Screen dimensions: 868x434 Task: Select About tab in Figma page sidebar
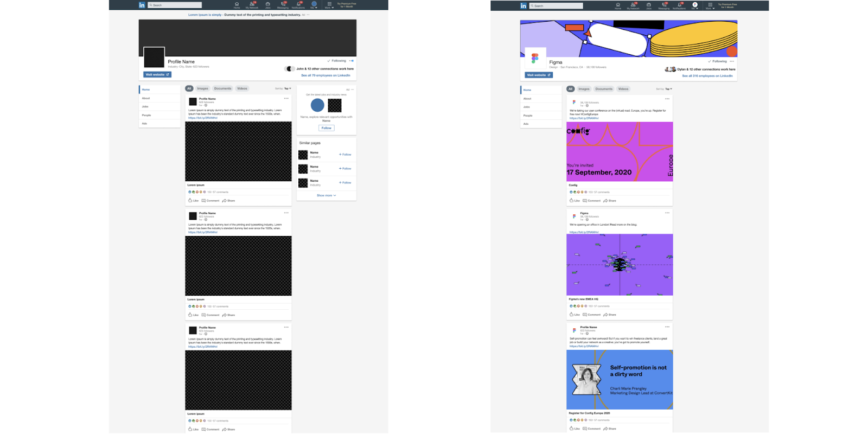click(541, 99)
